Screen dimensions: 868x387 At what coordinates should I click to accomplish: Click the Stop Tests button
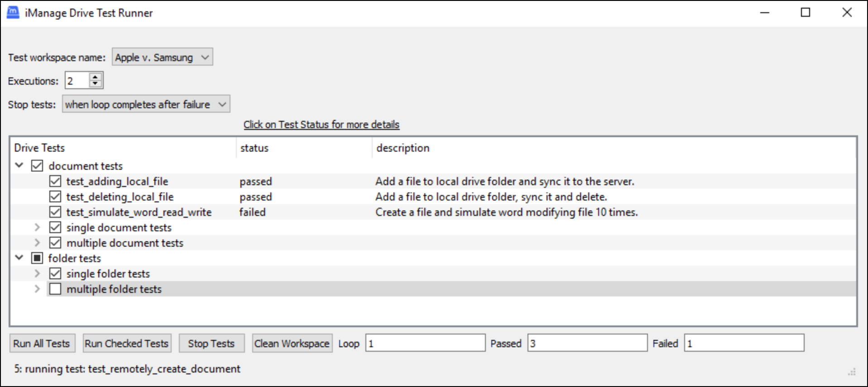pos(211,344)
